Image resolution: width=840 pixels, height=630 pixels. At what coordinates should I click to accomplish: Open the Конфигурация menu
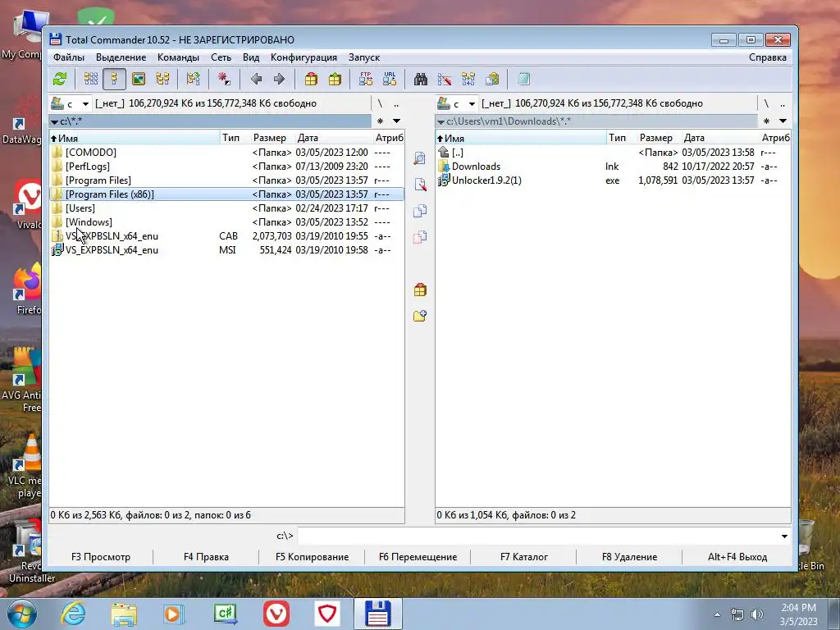point(304,57)
